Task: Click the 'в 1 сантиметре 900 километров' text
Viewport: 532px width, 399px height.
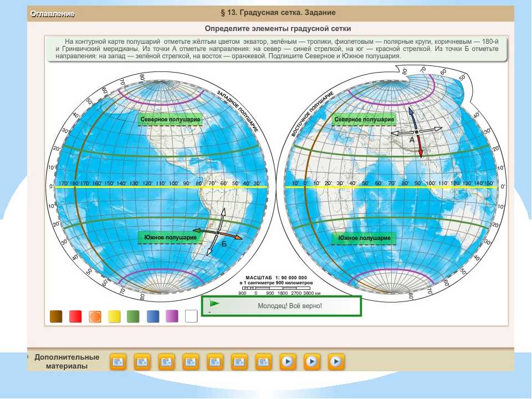Action: 276,283
